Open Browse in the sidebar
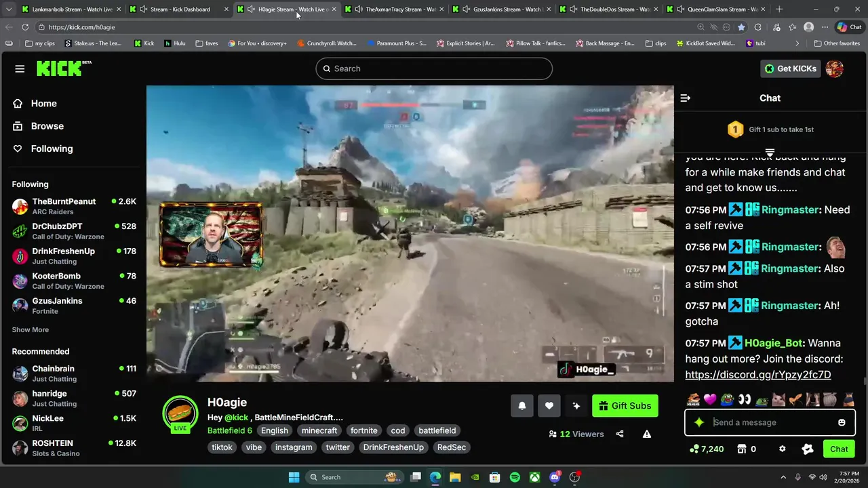868x488 pixels. point(47,126)
